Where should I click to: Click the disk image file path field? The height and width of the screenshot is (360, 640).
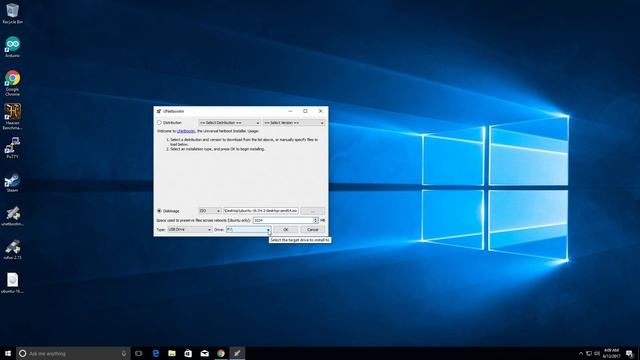point(261,211)
